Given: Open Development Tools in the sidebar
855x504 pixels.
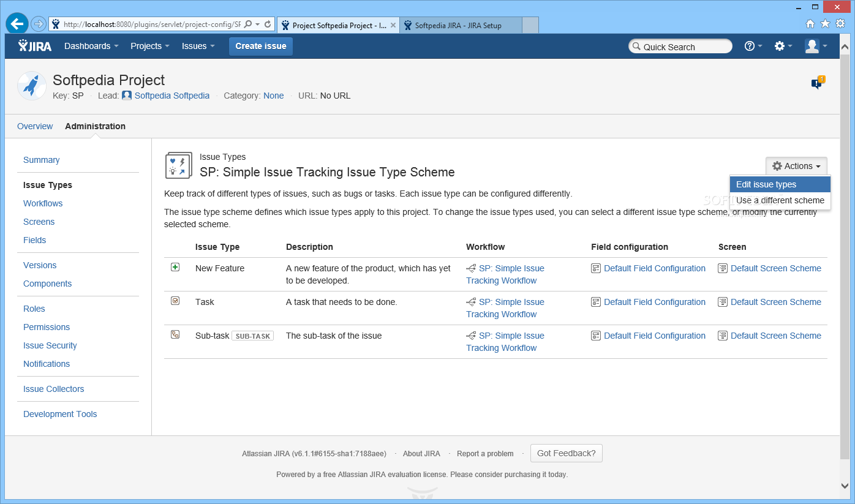Looking at the screenshot, I should pos(60,414).
